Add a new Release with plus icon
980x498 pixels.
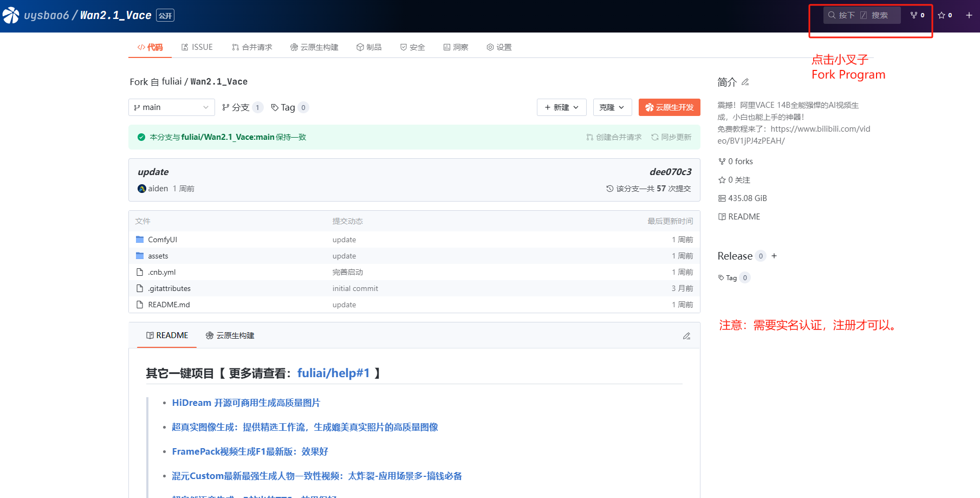tap(774, 256)
